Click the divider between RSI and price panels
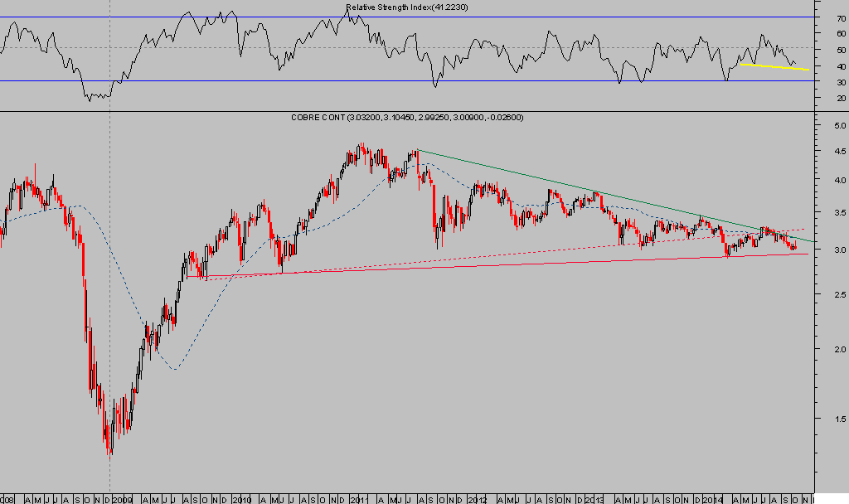 click(x=415, y=111)
